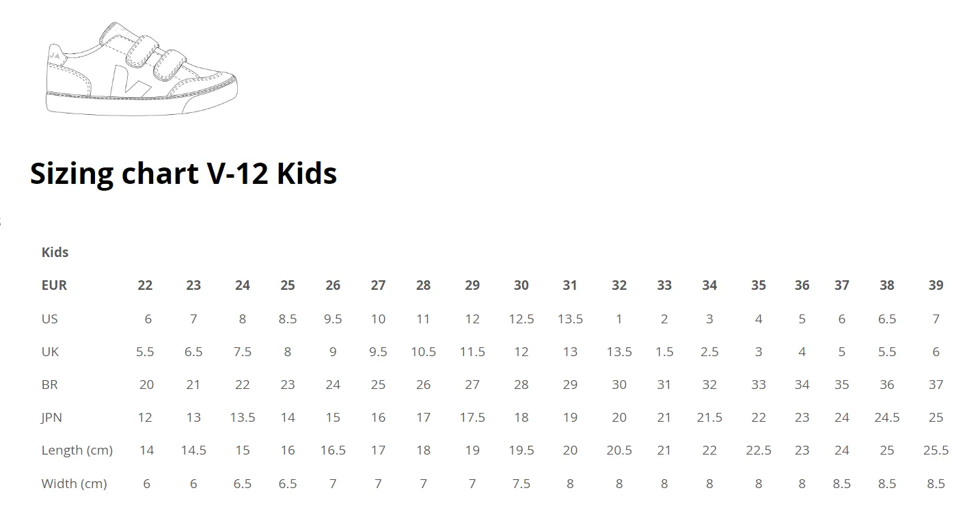
Task: Click the sneaker illustration image
Action: pyautogui.click(x=141, y=68)
